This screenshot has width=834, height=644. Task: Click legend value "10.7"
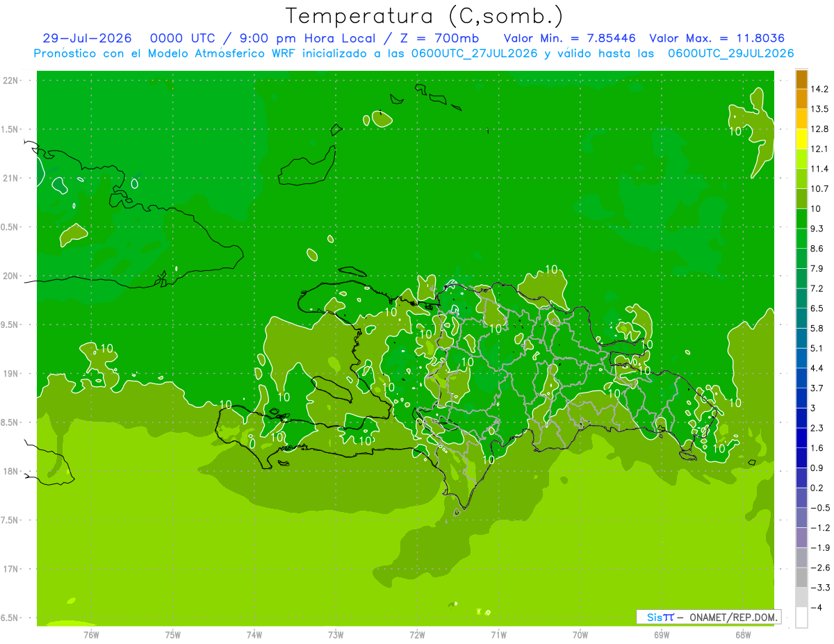pos(819,188)
